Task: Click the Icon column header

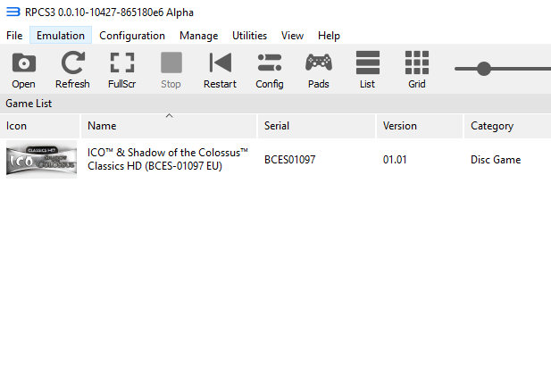Action: point(39,126)
